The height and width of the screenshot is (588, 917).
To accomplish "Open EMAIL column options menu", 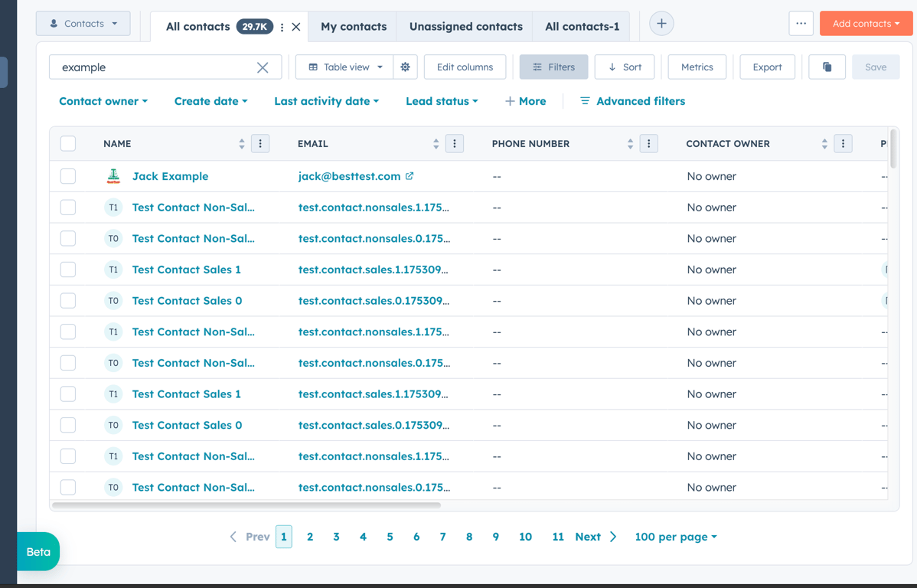I will 455,143.
